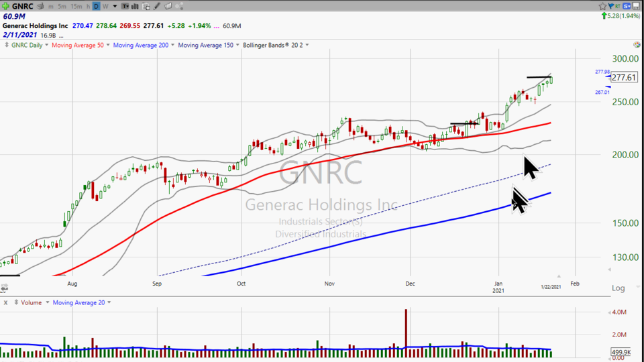The image size is (644, 362).
Task: Click the 267.01 price scale value
Action: 602,93
